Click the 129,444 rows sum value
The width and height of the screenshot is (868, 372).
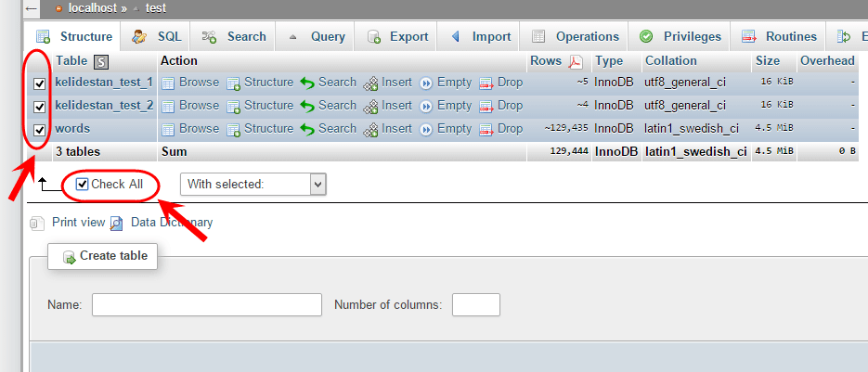pos(569,152)
